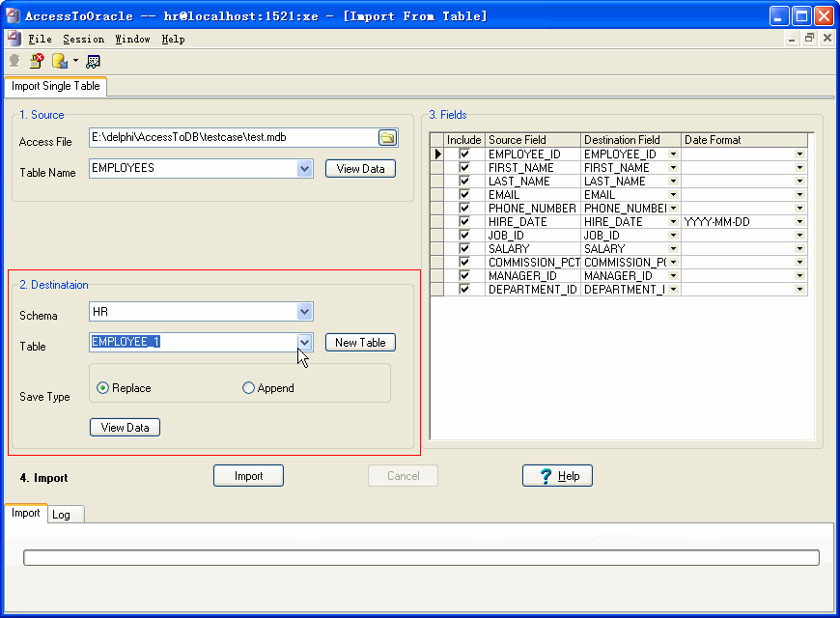Viewport: 840px width, 618px height.
Task: Restore the inner Import From Table window
Action: [x=809, y=38]
